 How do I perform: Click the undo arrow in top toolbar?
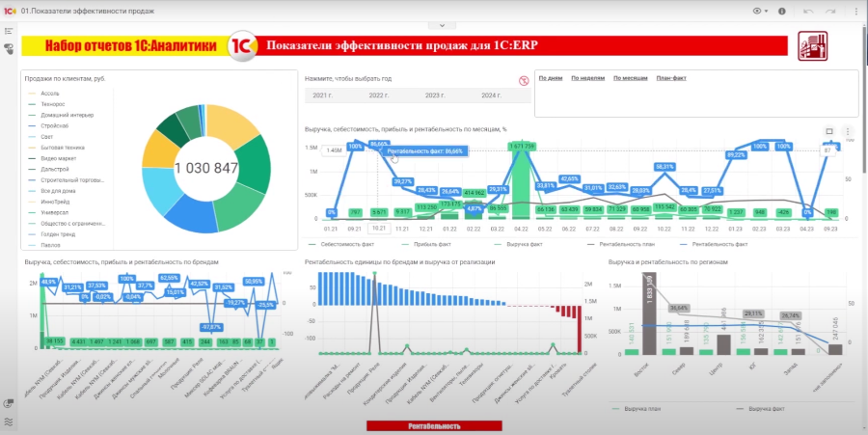808,11
